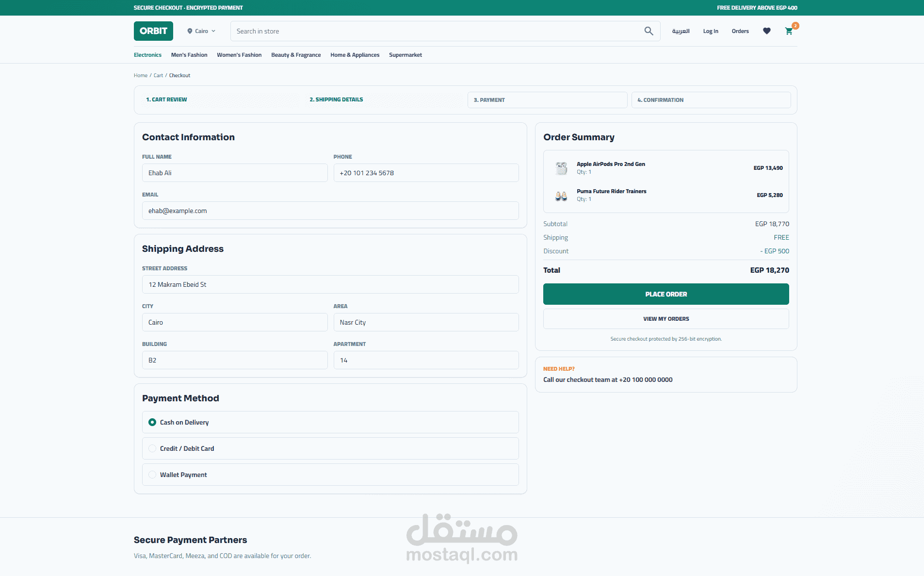The width and height of the screenshot is (924, 576).
Task: Follow the Home breadcrumb link
Action: click(141, 75)
